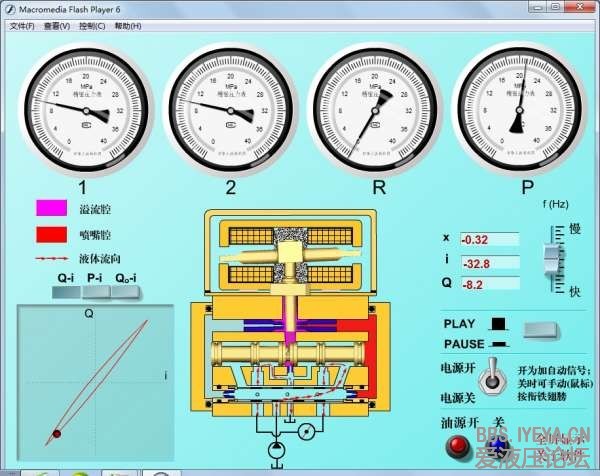Select the P-i curve button
Image resolution: width=600 pixels, height=476 pixels.
click(97, 292)
